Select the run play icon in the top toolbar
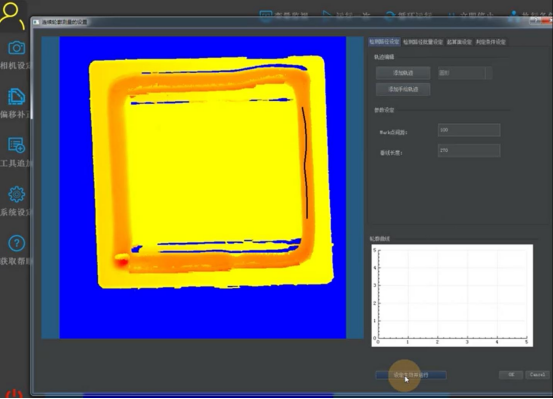The width and height of the screenshot is (553, 399). [326, 15]
